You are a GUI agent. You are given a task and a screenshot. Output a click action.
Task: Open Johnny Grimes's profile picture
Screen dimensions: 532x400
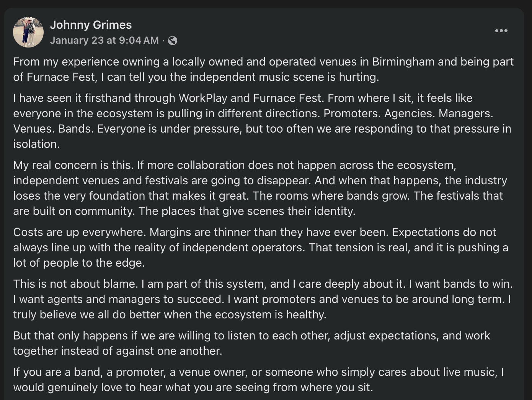tap(28, 32)
